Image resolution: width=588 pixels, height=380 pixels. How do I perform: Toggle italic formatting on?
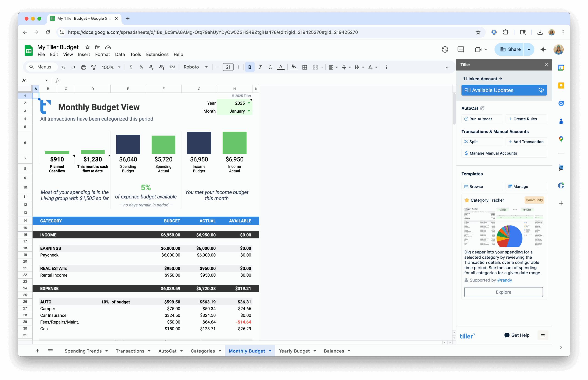pos(260,67)
